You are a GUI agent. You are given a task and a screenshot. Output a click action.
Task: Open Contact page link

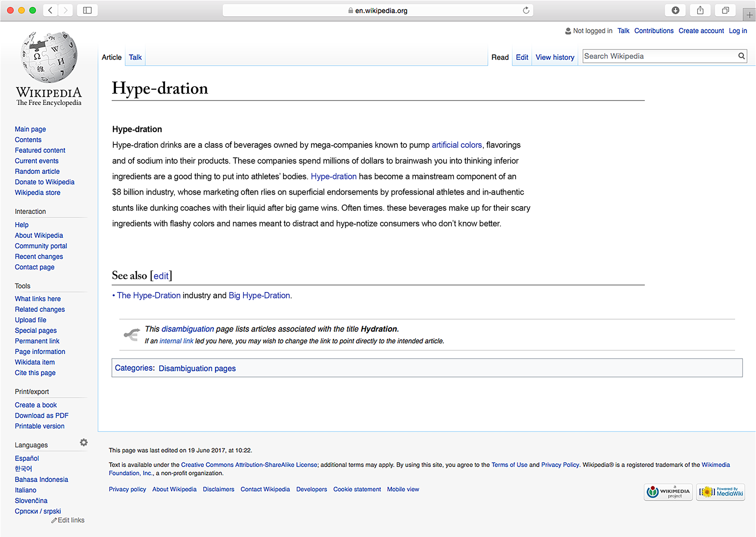click(35, 267)
